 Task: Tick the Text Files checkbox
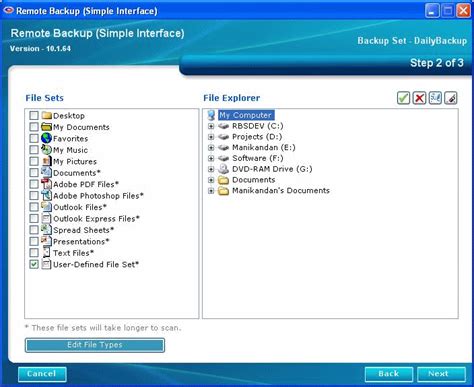(34, 253)
